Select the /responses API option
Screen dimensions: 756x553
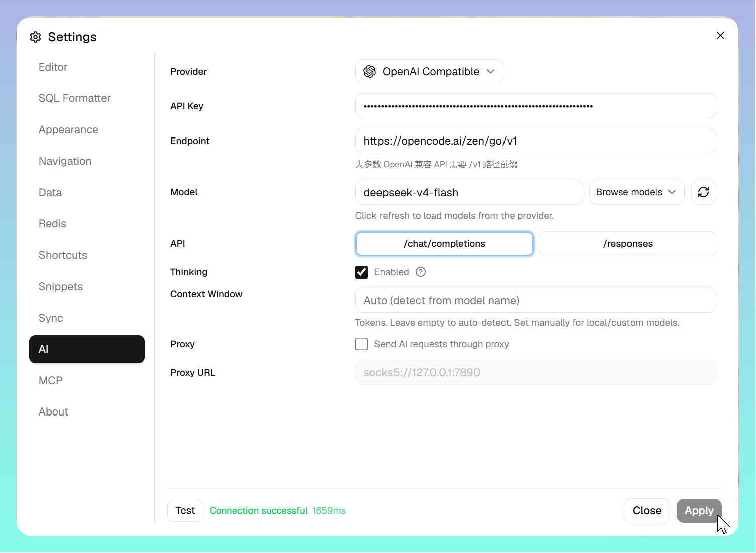click(627, 244)
